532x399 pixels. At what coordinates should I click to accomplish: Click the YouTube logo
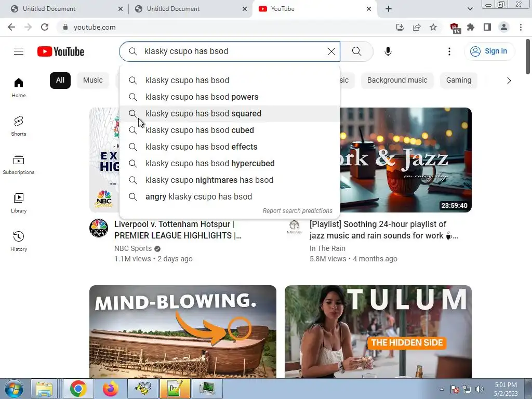coord(61,51)
